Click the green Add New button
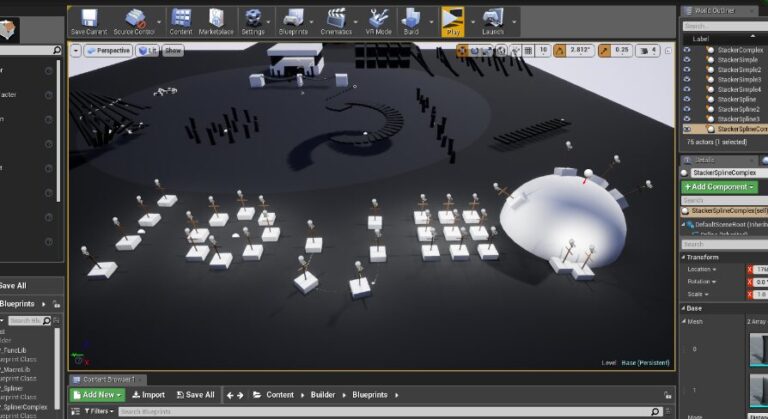The height and width of the screenshot is (419, 768). tap(97, 394)
